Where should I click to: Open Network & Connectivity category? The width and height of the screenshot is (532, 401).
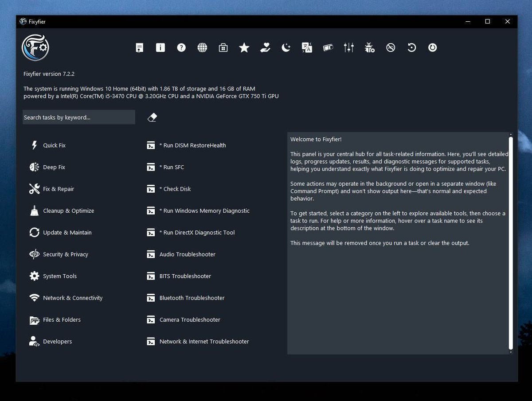tap(66, 298)
